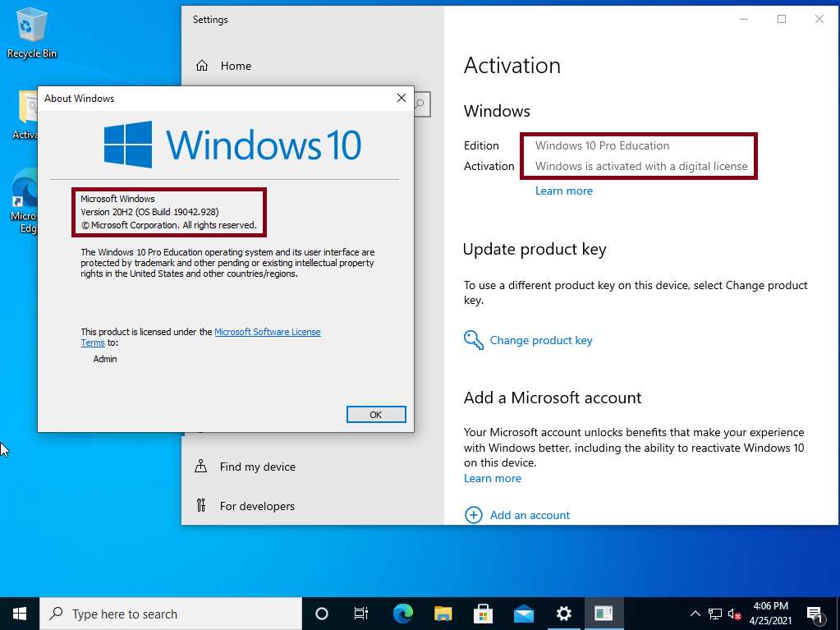
Task: Click the network icon in system tray
Action: [x=715, y=614]
